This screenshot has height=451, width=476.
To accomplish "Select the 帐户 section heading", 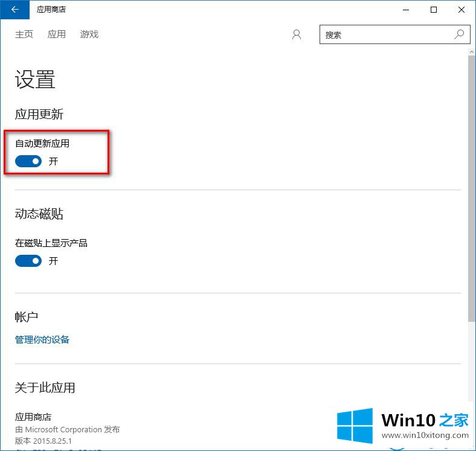I will pyautogui.click(x=27, y=317).
